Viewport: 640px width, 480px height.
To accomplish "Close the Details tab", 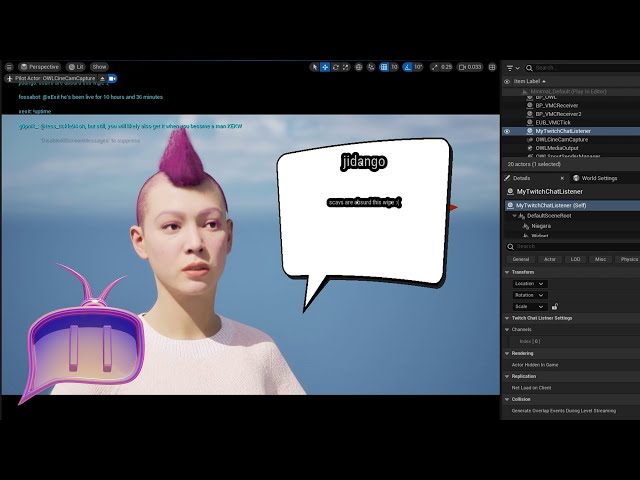I will pyautogui.click(x=562, y=178).
